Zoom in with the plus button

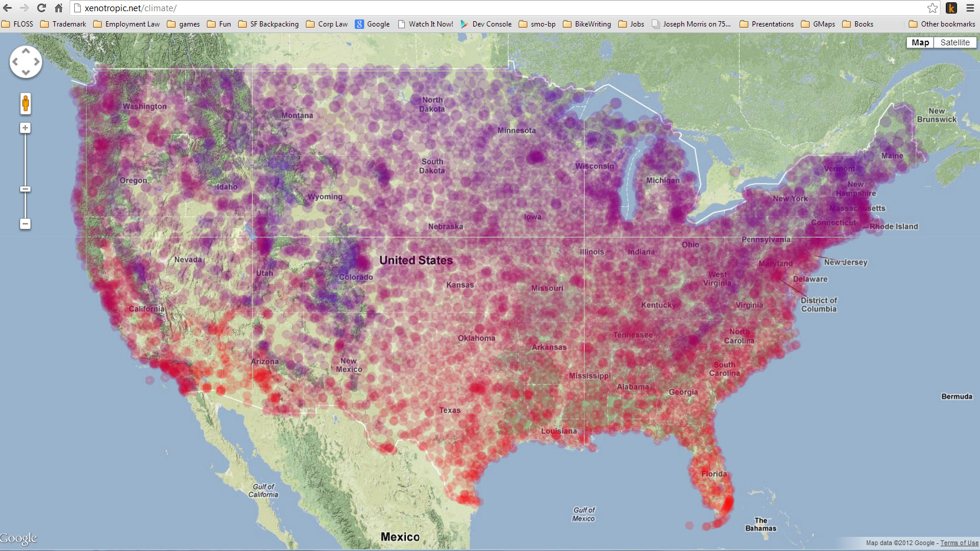pyautogui.click(x=25, y=128)
